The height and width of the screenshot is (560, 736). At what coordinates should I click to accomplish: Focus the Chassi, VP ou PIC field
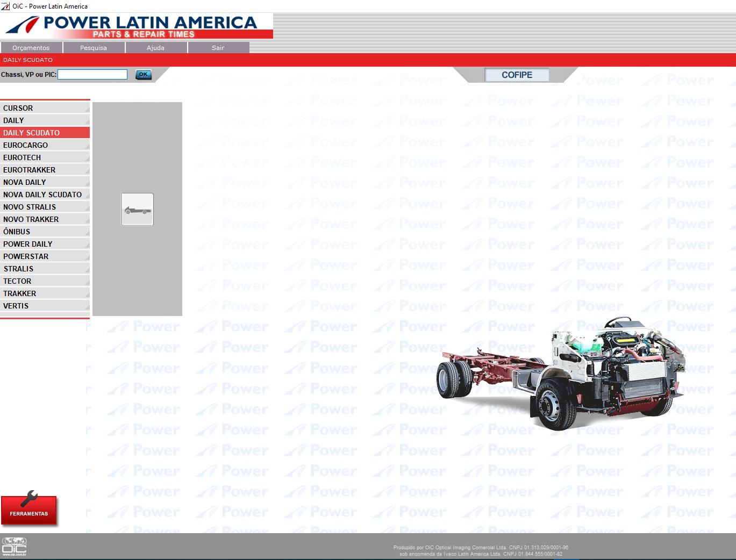coord(92,75)
